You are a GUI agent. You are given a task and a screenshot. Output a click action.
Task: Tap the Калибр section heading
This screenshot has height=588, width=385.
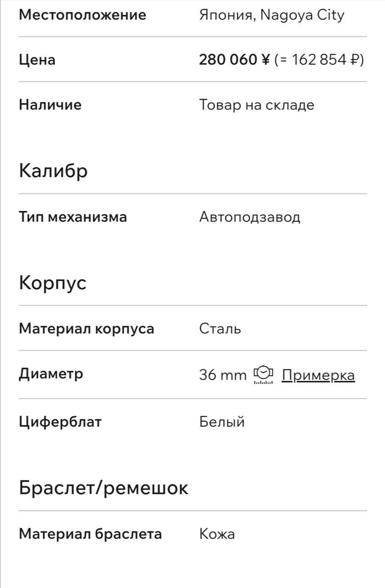(x=53, y=171)
